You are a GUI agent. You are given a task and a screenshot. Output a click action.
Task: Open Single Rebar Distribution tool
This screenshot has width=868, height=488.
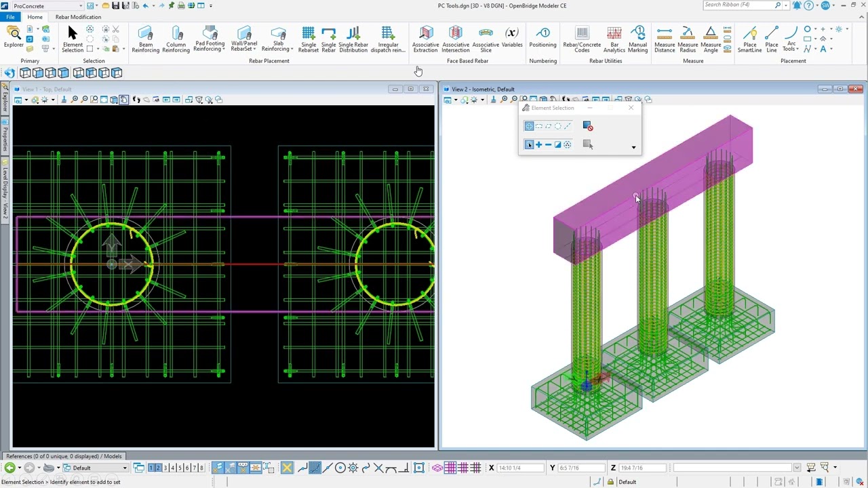353,39
